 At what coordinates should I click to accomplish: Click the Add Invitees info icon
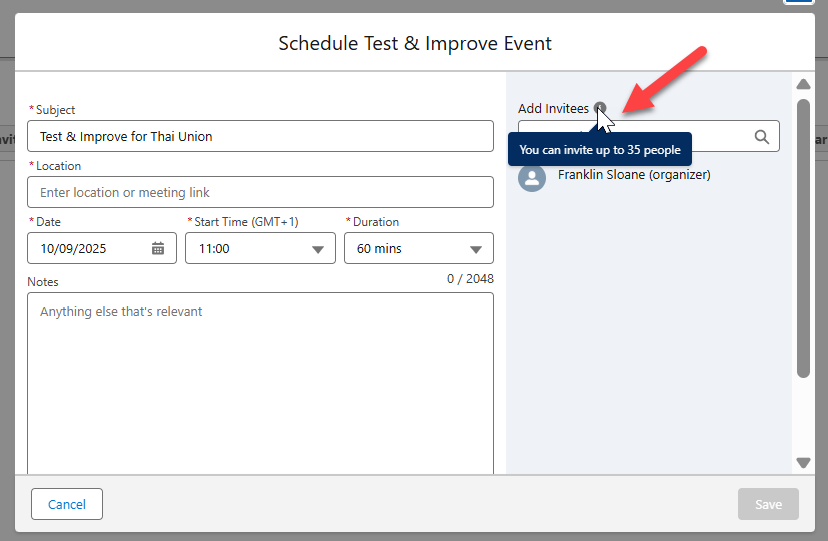click(599, 109)
